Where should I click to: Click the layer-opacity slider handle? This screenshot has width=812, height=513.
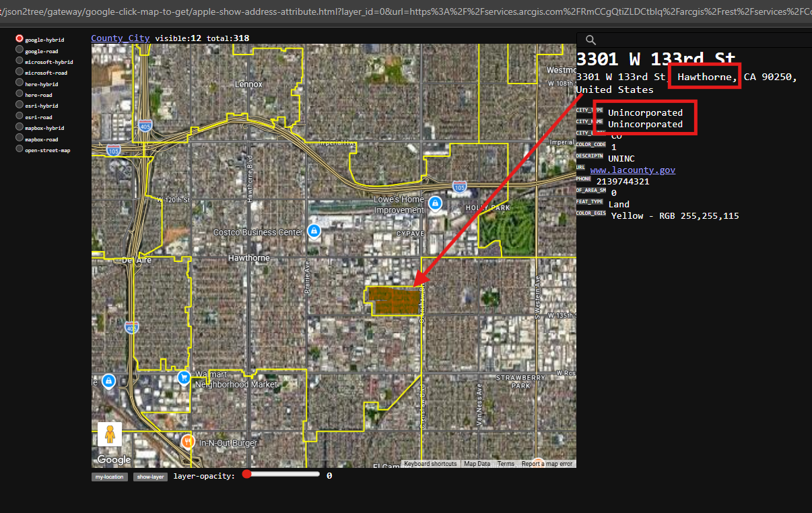pos(247,474)
